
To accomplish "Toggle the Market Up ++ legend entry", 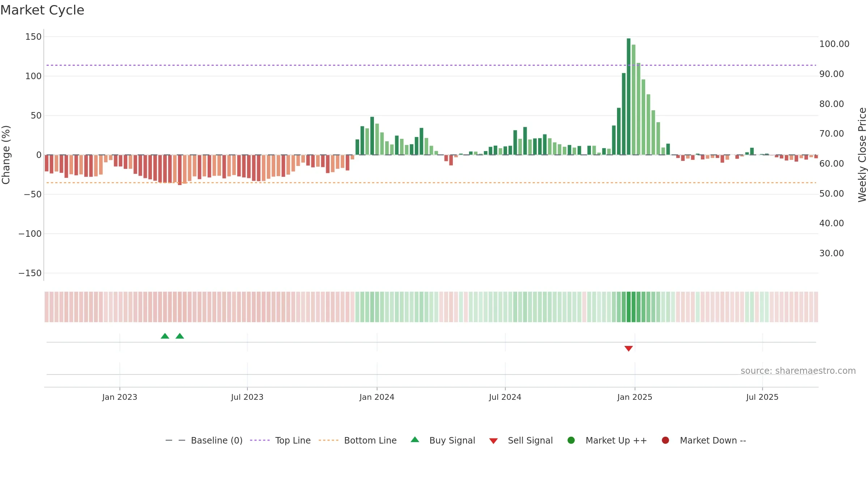I will [x=607, y=440].
